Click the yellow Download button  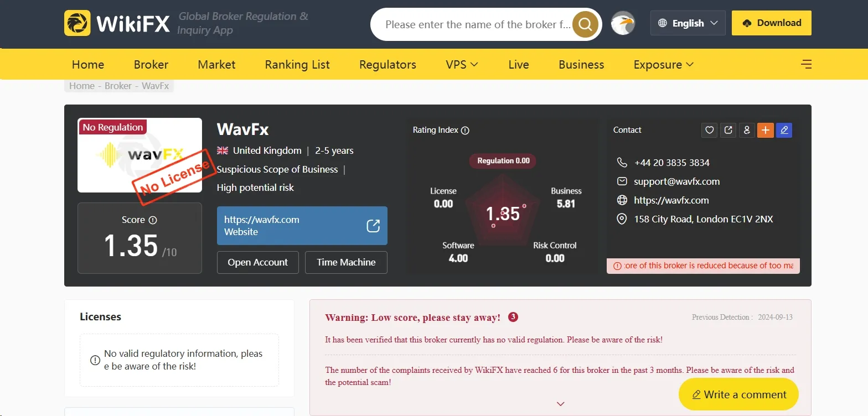point(772,23)
